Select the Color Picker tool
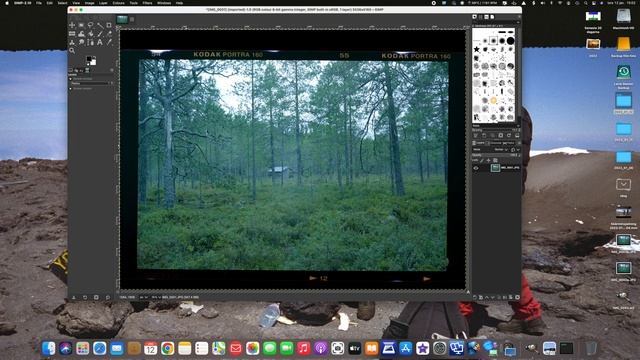Viewport: 640px width, 360px height. (x=109, y=42)
